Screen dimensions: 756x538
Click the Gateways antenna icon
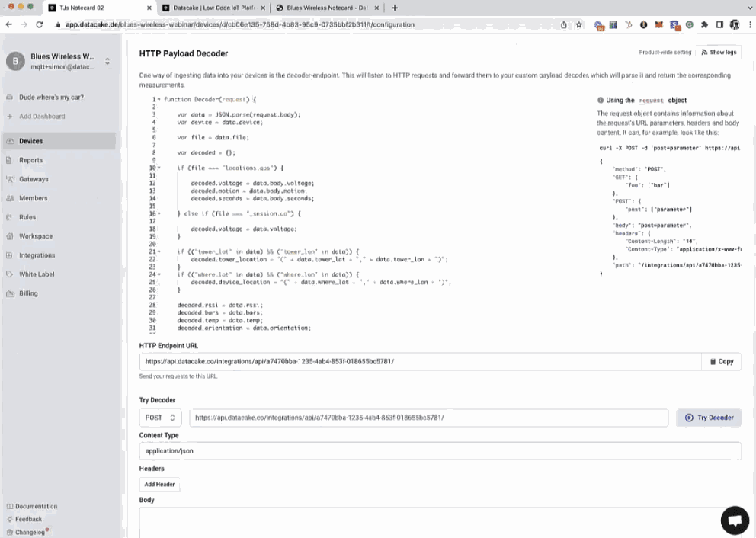coord(10,179)
